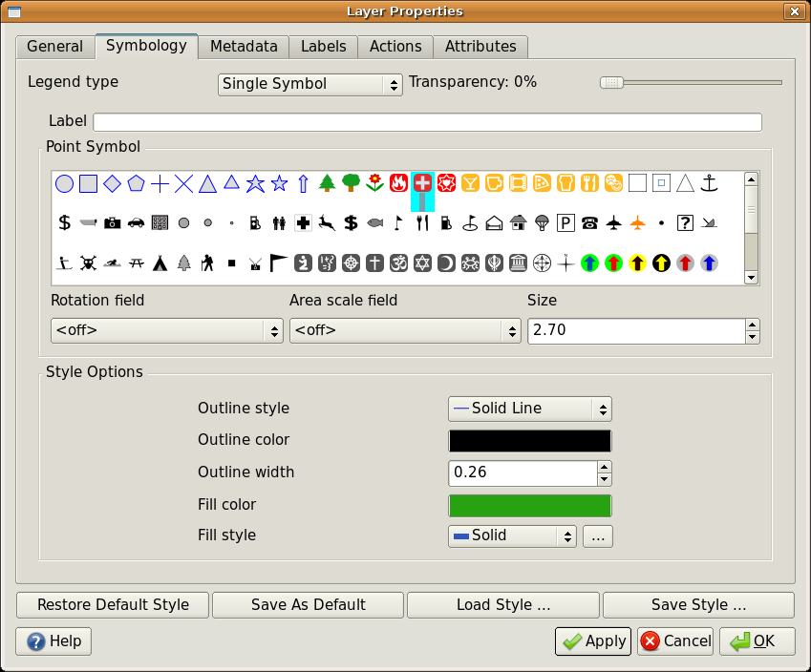Click the Restore Default Style button
Viewport: 811px width, 672px height.
pos(112,604)
